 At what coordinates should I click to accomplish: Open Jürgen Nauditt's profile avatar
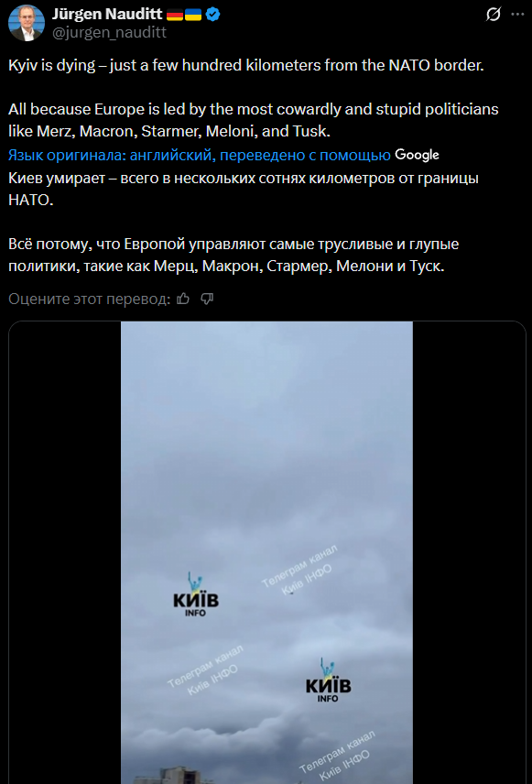point(27,23)
